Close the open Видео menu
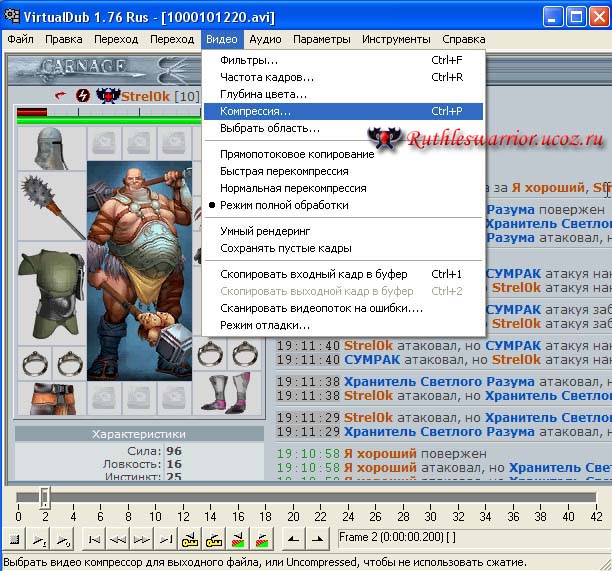612x571 pixels. (x=222, y=39)
